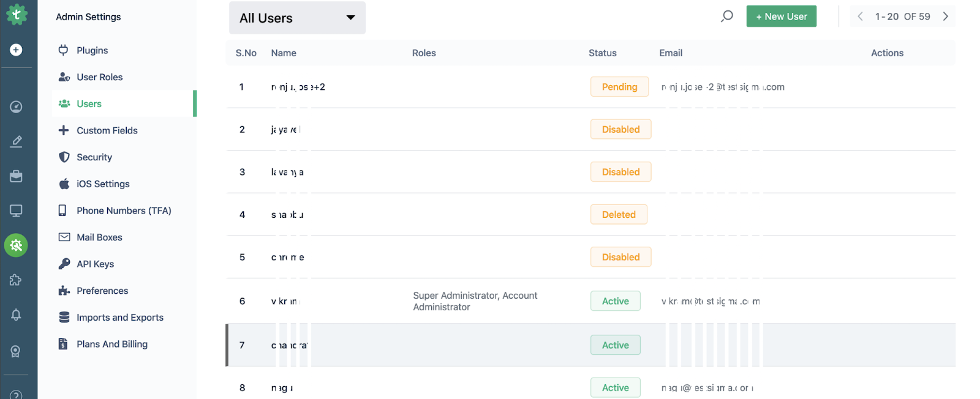The width and height of the screenshot is (980, 399).
Task: Click Pending status badge in row 1
Action: (619, 87)
